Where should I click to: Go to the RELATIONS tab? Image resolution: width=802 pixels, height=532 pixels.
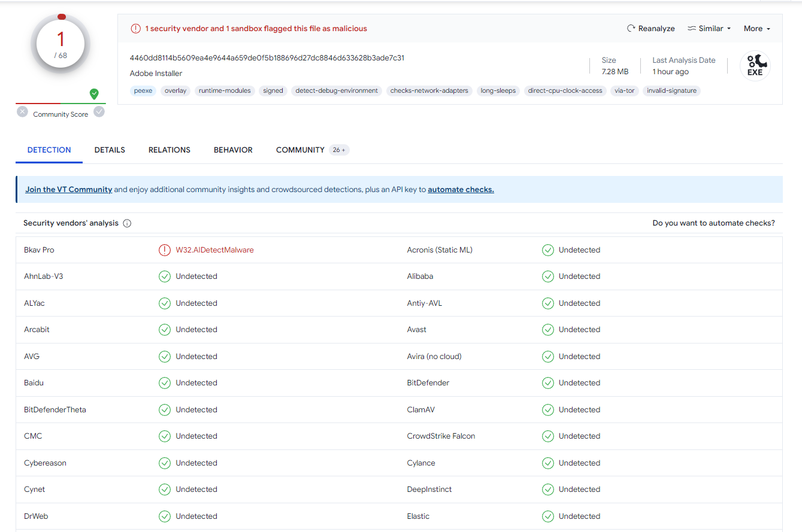point(170,150)
